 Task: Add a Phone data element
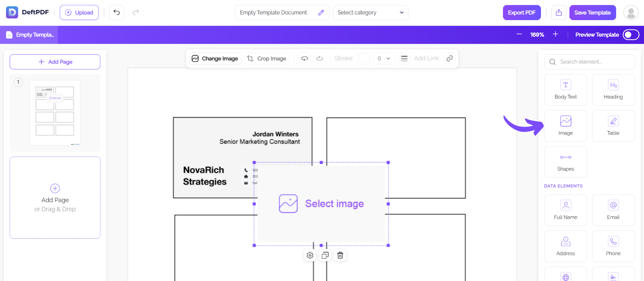click(x=613, y=246)
